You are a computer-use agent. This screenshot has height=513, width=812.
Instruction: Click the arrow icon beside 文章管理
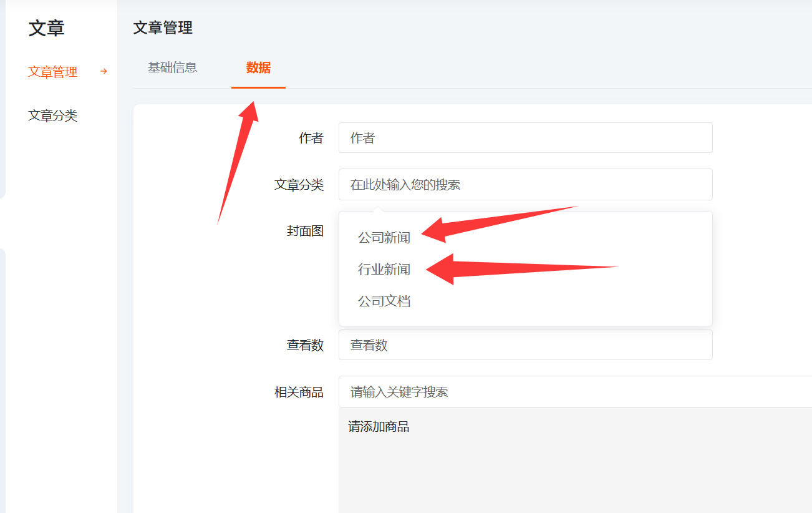point(104,72)
